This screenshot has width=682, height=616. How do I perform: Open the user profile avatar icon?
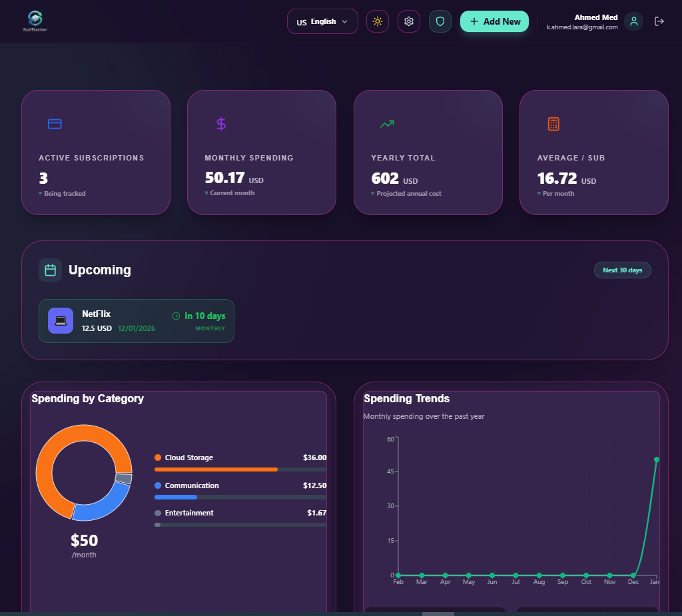[x=633, y=21]
